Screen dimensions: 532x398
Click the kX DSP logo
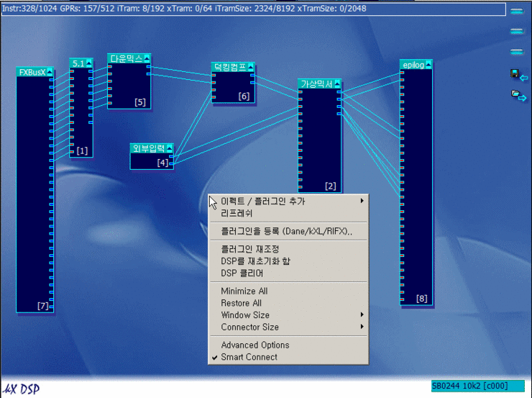pyautogui.click(x=22, y=389)
